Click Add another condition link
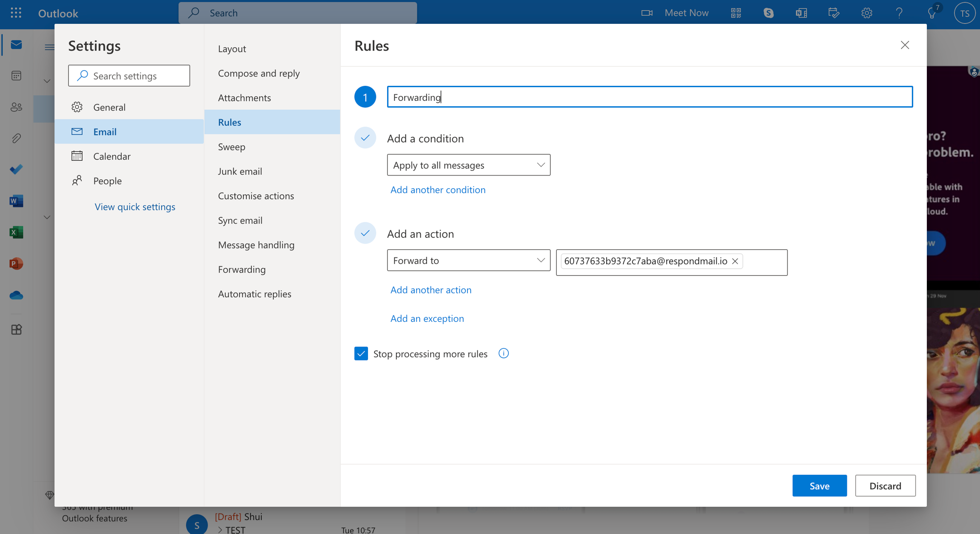Viewport: 980px width, 534px height. point(438,190)
